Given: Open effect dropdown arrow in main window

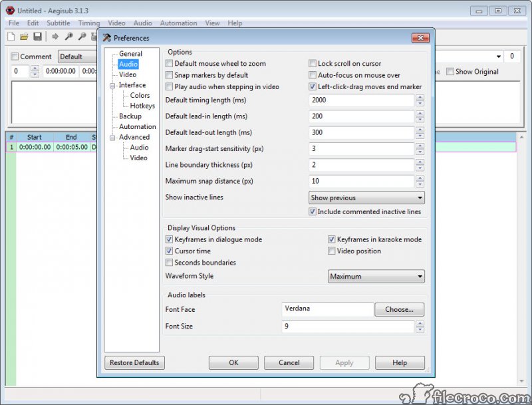Looking at the screenshot, I should click(x=498, y=57).
